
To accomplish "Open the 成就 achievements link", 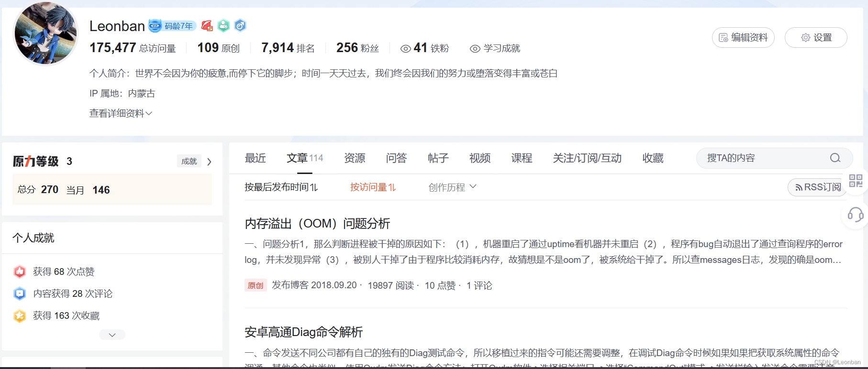I will click(x=189, y=162).
